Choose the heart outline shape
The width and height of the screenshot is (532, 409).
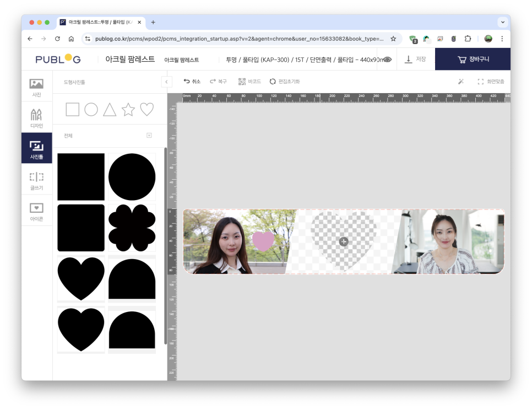pyautogui.click(x=147, y=109)
